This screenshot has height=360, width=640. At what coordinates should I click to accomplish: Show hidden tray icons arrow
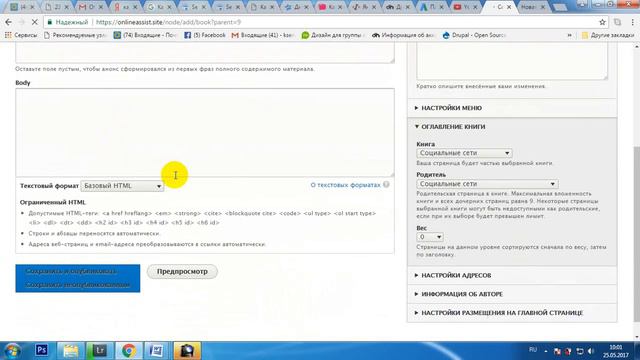tap(546, 351)
